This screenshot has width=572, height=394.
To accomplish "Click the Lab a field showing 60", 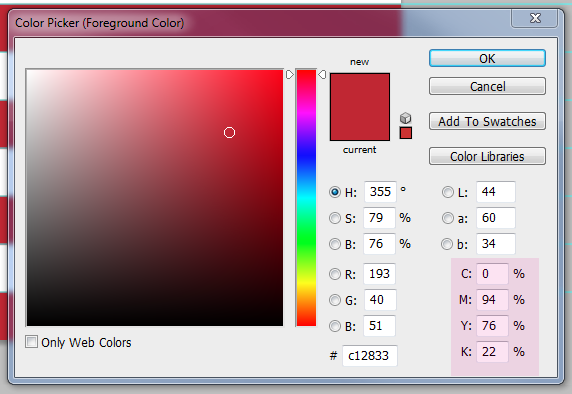I will (x=496, y=218).
